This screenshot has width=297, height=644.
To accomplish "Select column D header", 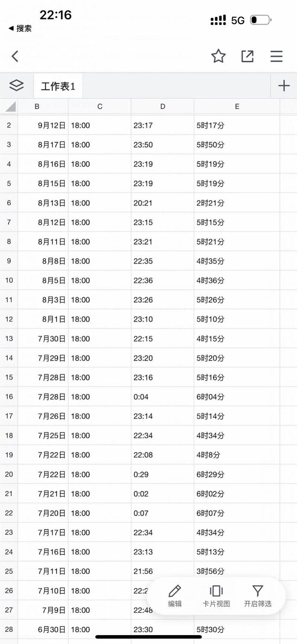I will click(x=163, y=107).
